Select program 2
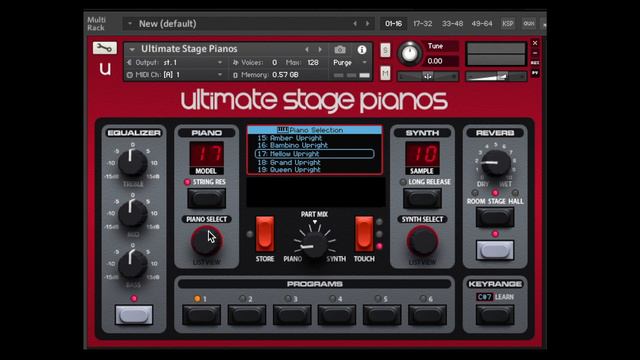Image resolution: width=640 pixels, height=360 pixels. coord(247,315)
